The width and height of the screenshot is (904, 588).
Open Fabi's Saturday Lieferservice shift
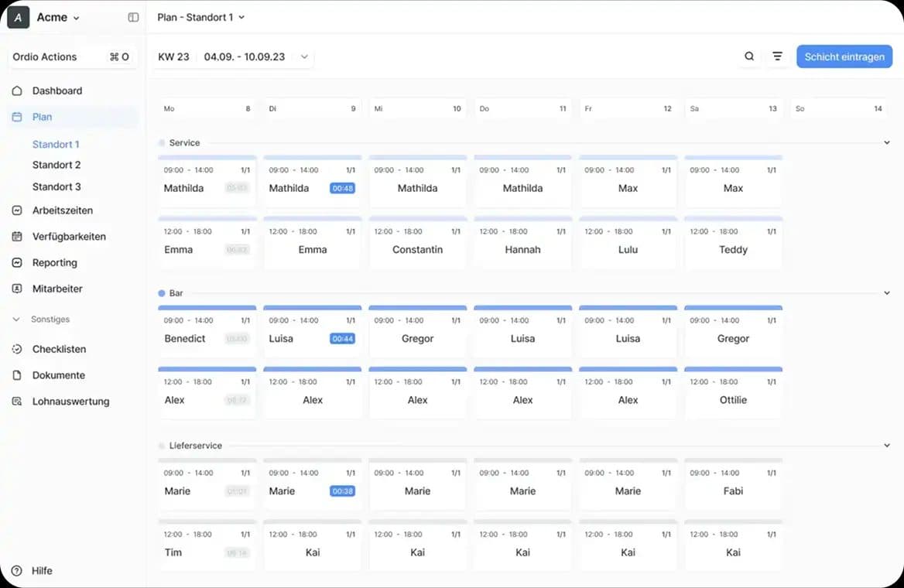(x=734, y=484)
